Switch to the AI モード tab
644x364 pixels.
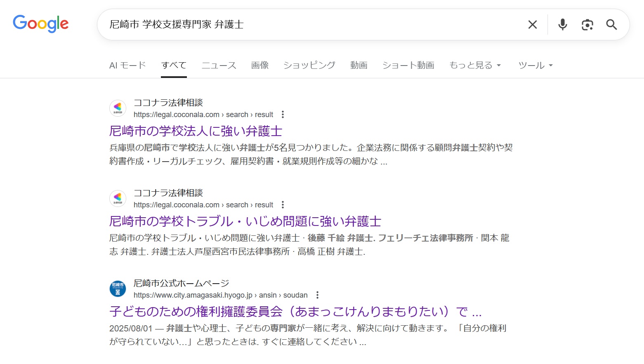pyautogui.click(x=127, y=65)
